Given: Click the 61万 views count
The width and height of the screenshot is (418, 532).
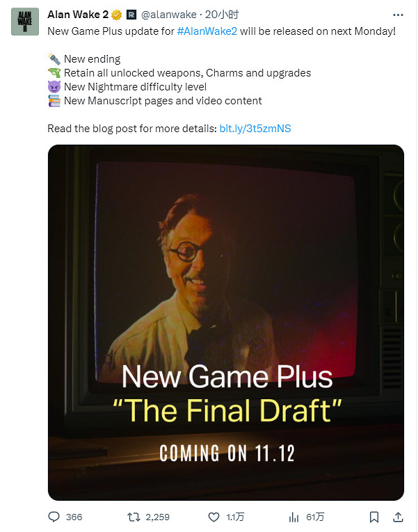Looking at the screenshot, I should click(x=315, y=517).
